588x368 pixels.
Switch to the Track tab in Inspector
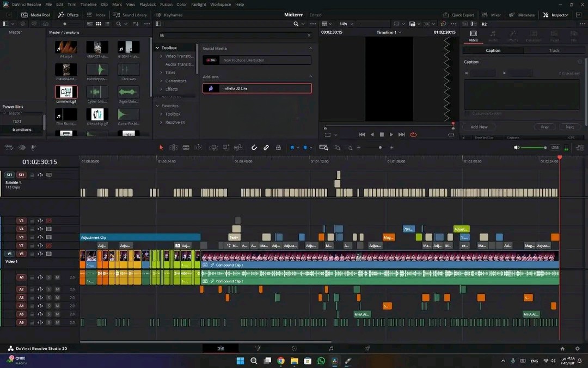554,50
